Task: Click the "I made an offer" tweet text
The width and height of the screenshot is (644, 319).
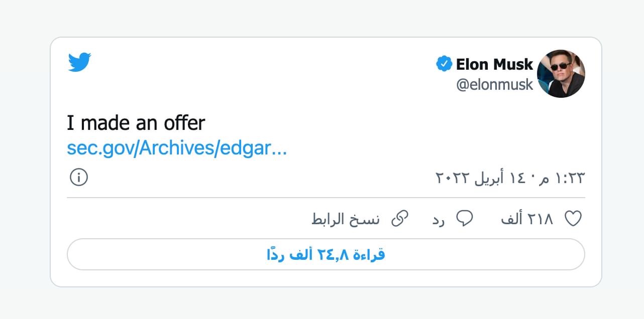Action: tap(136, 123)
